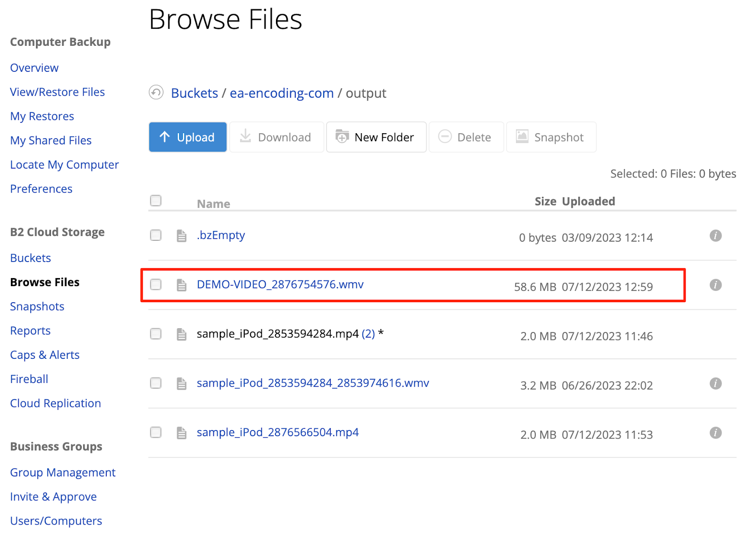Click the 0 bytes size value
Screen dimensions: 756x543
[538, 238]
